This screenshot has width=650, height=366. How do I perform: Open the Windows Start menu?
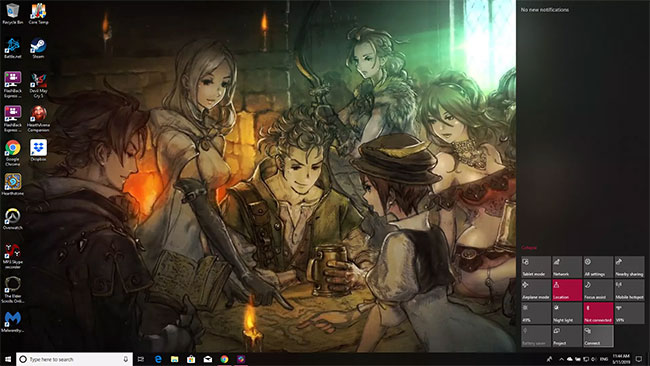point(7,359)
